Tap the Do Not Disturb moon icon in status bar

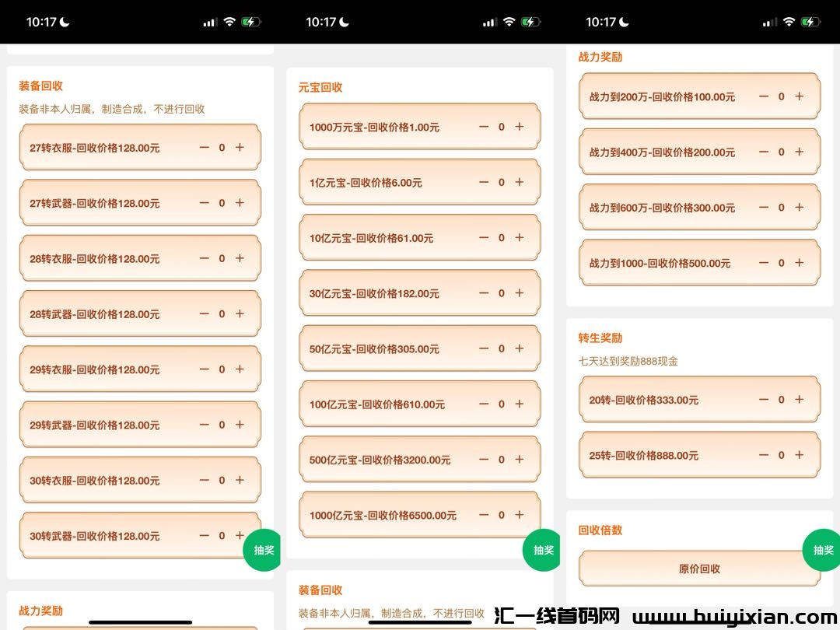pos(64,22)
